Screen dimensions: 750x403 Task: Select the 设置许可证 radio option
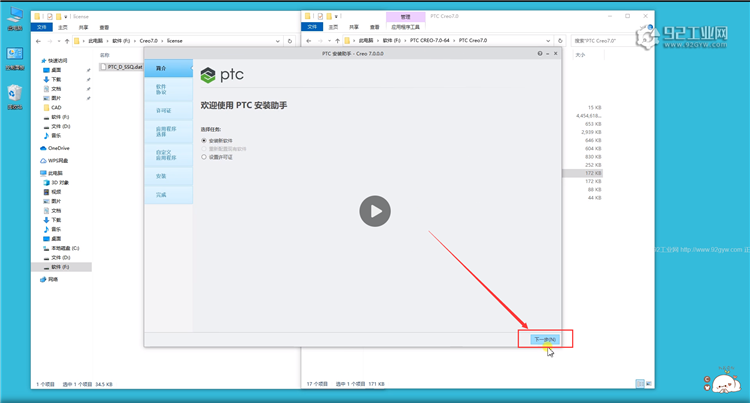point(204,157)
